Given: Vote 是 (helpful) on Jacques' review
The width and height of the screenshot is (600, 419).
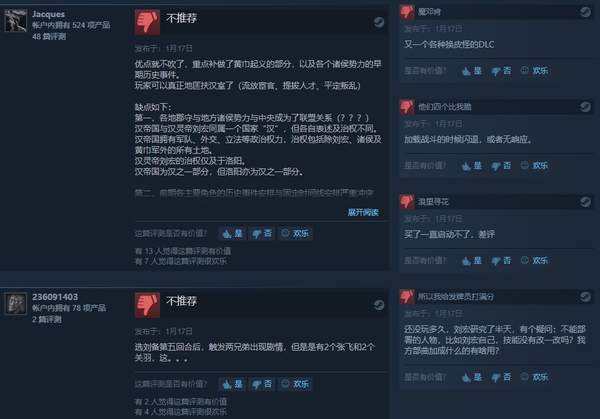Looking at the screenshot, I should (x=233, y=233).
